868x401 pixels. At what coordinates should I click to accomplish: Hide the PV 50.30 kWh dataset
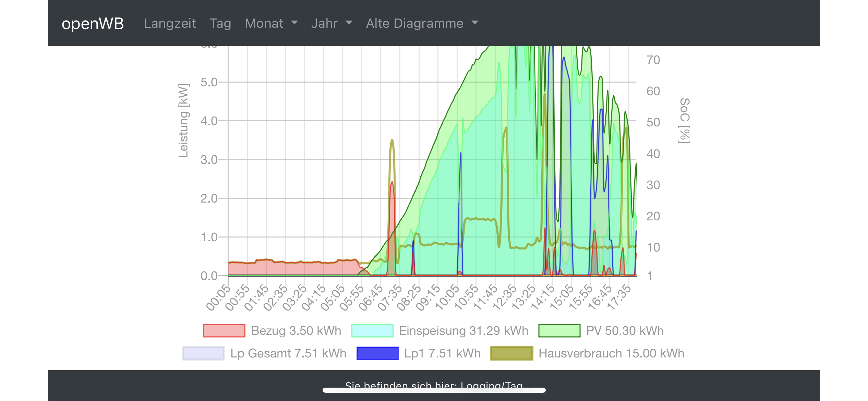(x=625, y=331)
